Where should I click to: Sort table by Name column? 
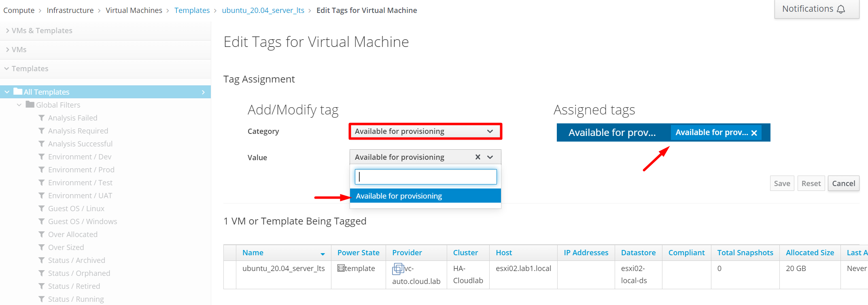(x=253, y=252)
